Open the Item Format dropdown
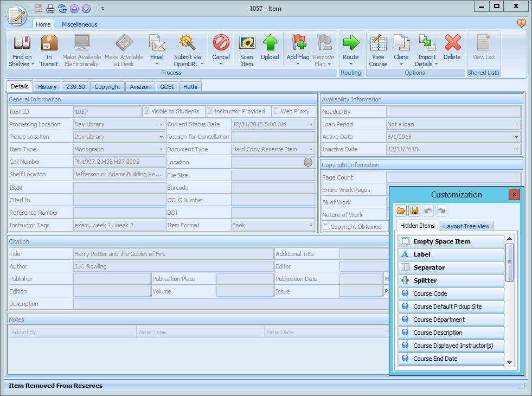The width and height of the screenshot is (532, 396). [311, 225]
